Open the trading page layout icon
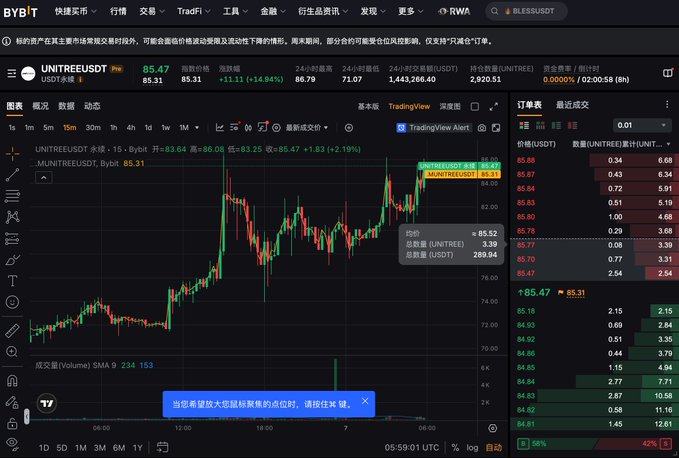Viewport: 679px width, 458px height. [x=668, y=73]
